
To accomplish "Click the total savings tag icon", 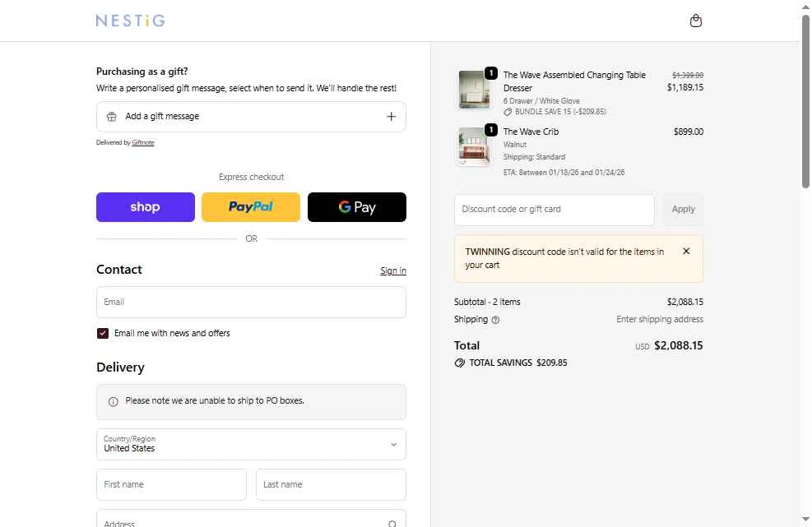I will click(x=459, y=363).
